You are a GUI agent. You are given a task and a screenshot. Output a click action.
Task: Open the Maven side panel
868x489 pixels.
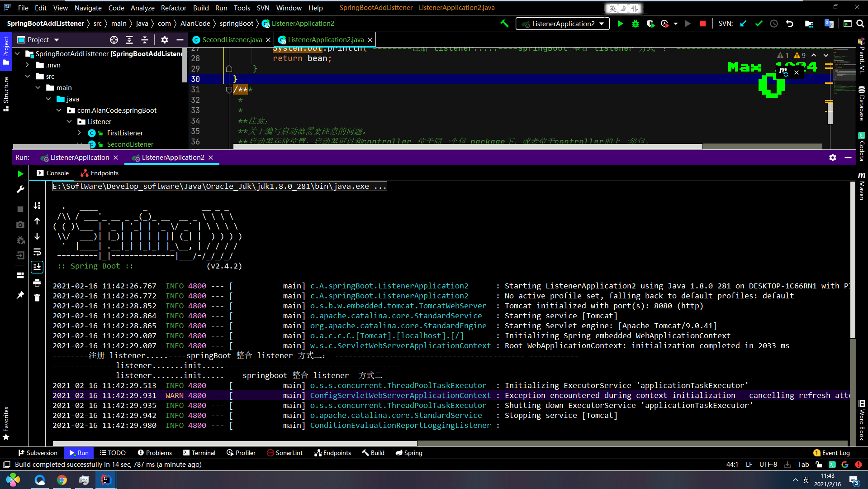point(862,186)
